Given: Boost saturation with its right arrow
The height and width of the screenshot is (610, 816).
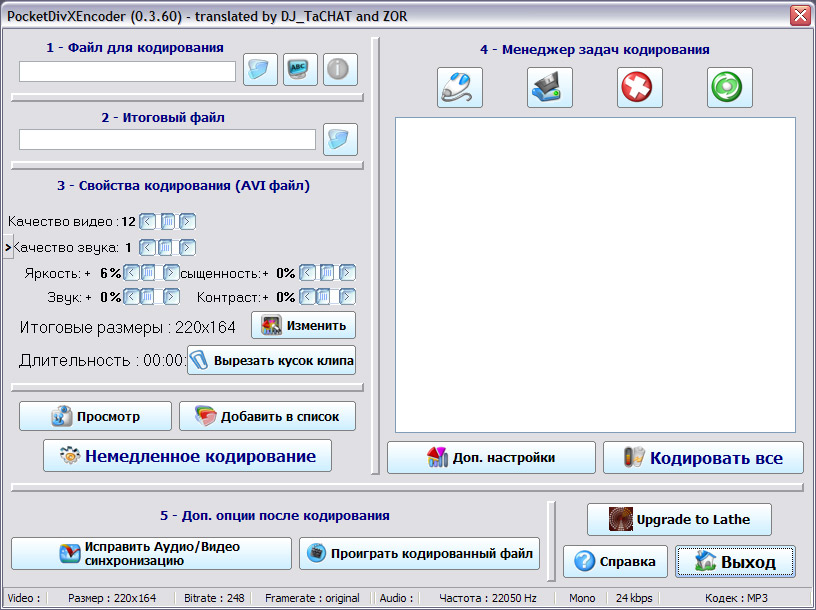Looking at the screenshot, I should click(348, 272).
